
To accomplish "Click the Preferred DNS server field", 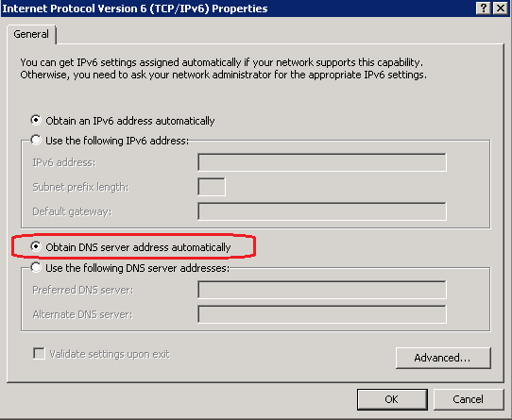I will (x=322, y=290).
